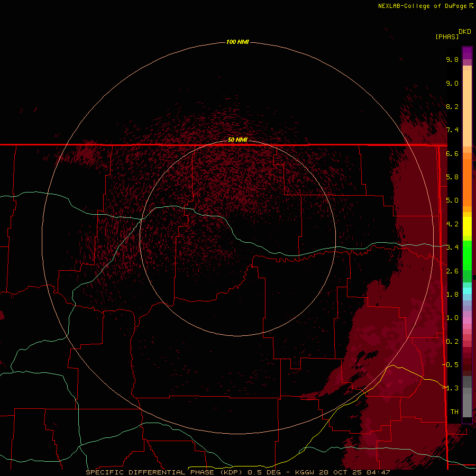This screenshot has width=476, height=476.
Task: Click the 100 NMI range ring label
Action: pos(237,42)
